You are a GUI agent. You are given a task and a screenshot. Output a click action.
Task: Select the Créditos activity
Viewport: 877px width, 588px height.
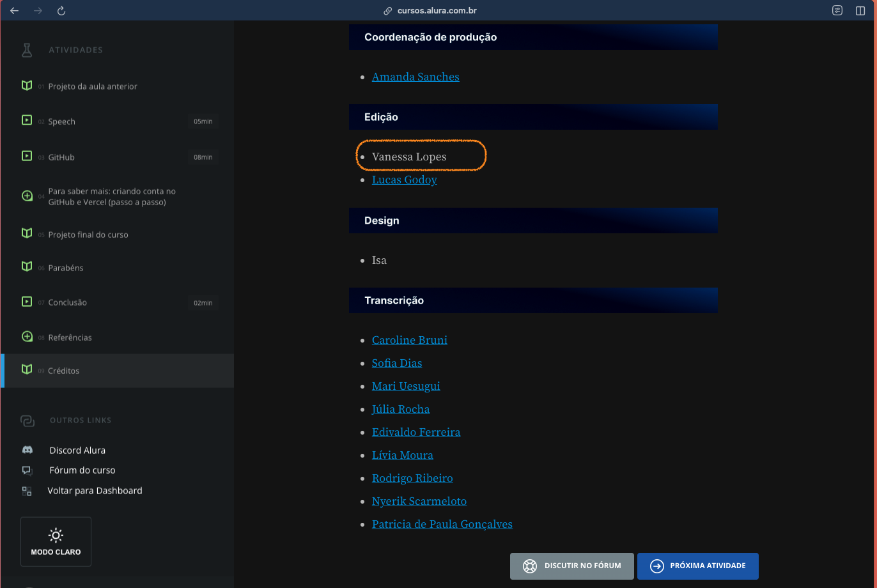(117, 371)
